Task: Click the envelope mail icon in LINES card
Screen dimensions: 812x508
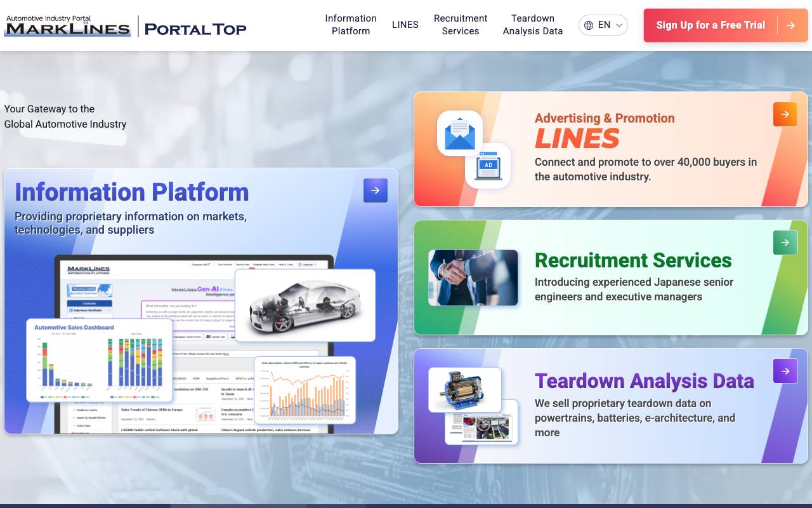Action: pyautogui.click(x=460, y=133)
